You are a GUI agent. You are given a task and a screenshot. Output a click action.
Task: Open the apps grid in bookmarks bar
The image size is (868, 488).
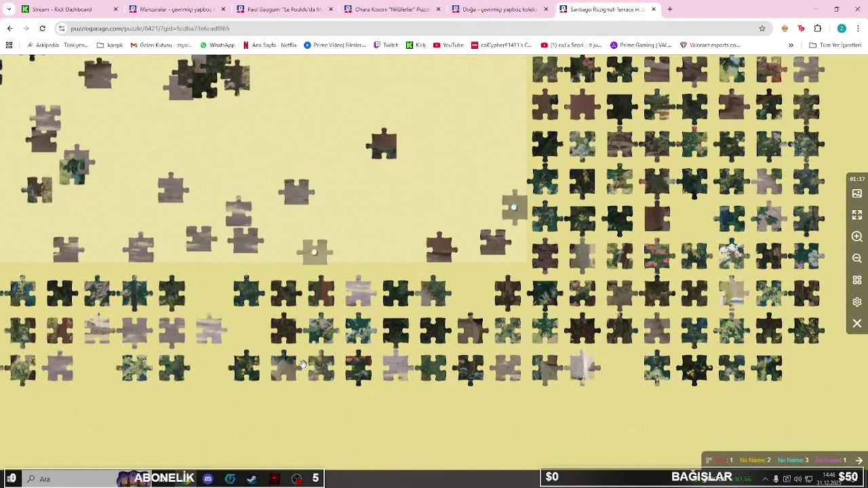9,45
